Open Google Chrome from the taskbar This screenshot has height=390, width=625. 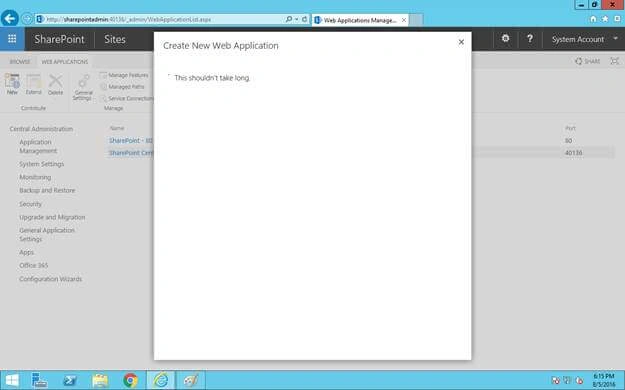tap(130, 380)
